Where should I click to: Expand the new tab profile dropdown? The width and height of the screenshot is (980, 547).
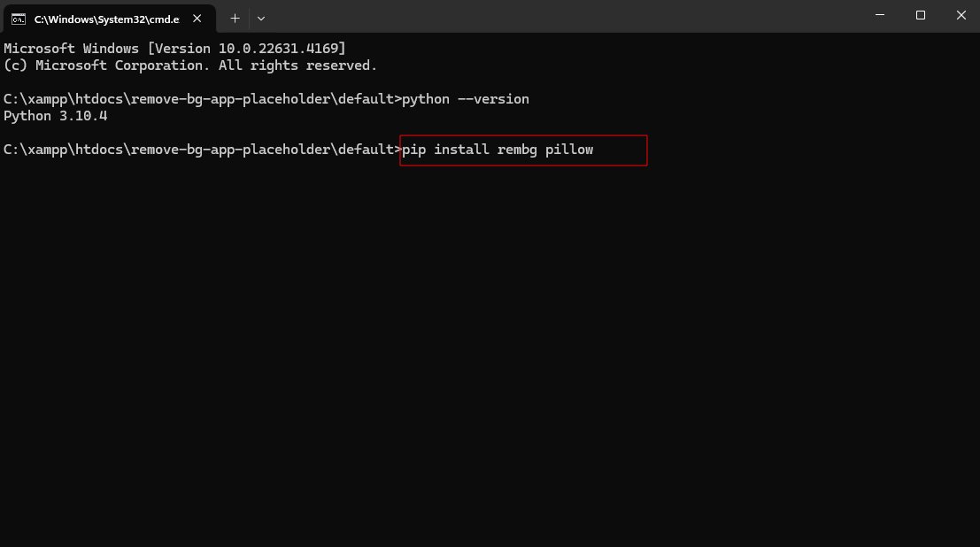pos(261,18)
